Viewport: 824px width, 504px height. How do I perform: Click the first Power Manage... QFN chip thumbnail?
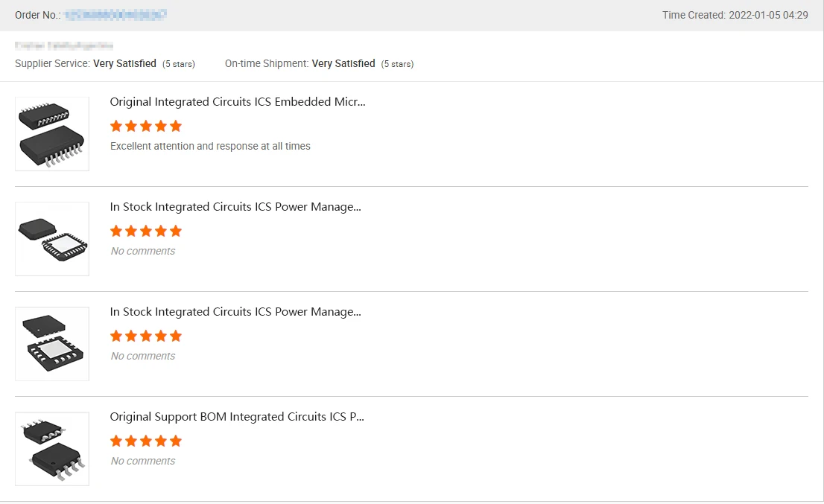click(x=52, y=239)
